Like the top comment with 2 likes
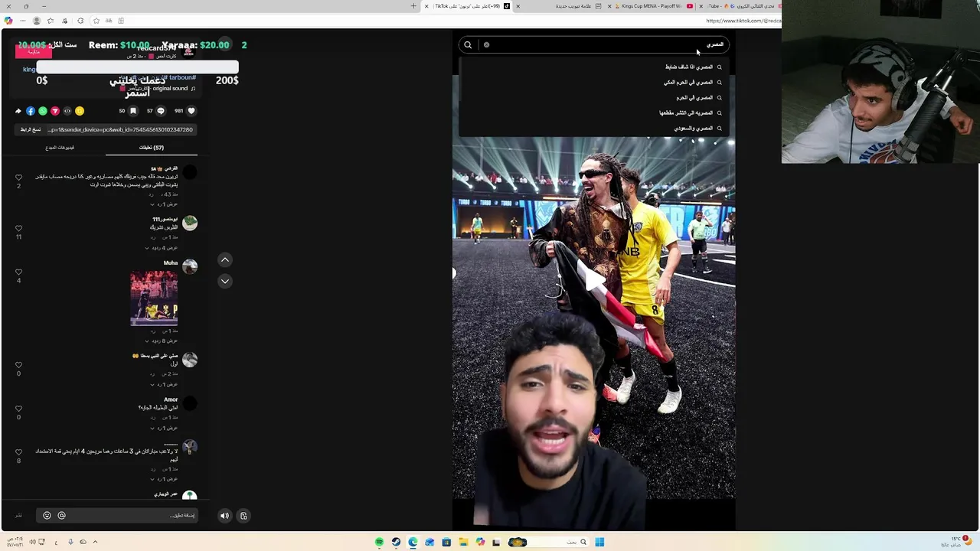The width and height of the screenshot is (980, 551). coord(18,178)
